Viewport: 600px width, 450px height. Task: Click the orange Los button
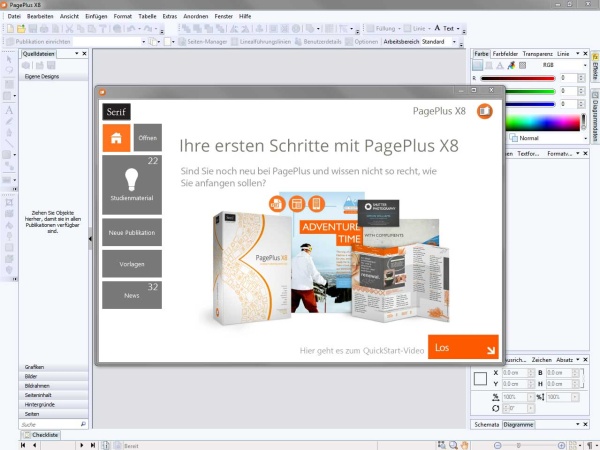(x=463, y=347)
